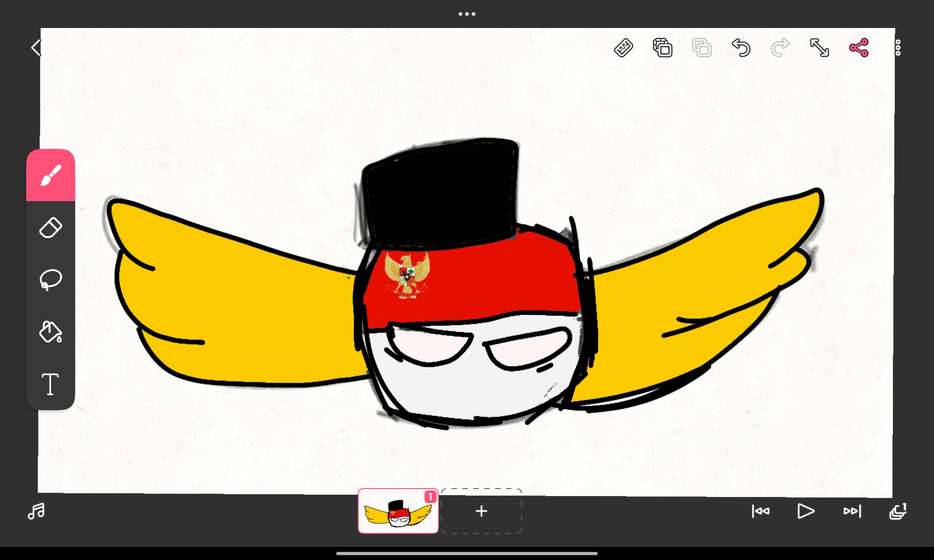Select the Brush tool
Screen dimensions: 934x560
coord(50,175)
